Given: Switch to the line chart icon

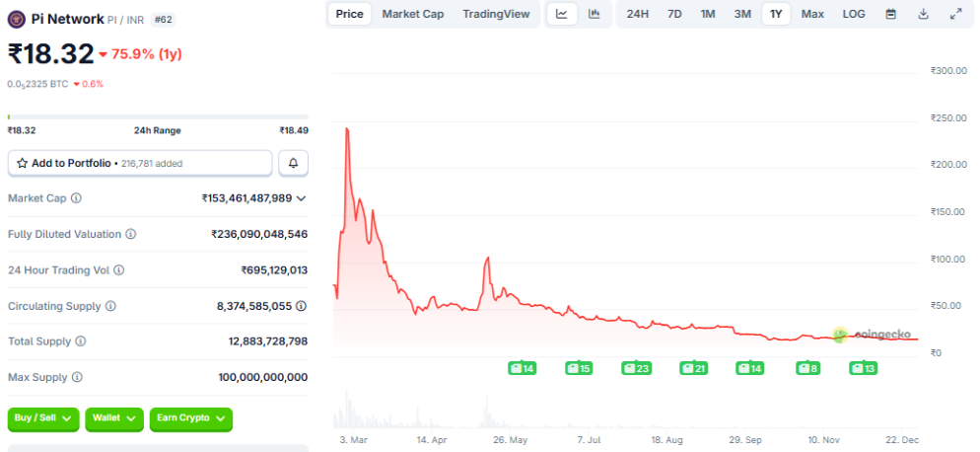Looking at the screenshot, I should click(x=562, y=14).
